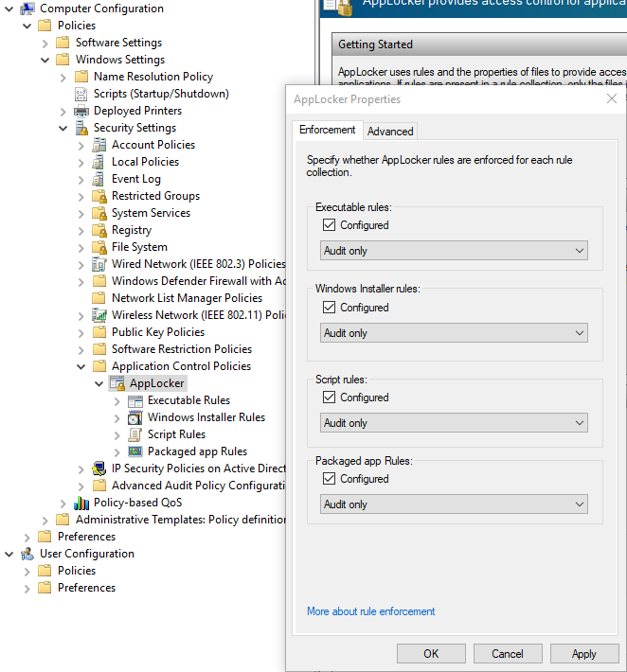
Task: Expand the Administrative Templates node
Action: point(45,521)
